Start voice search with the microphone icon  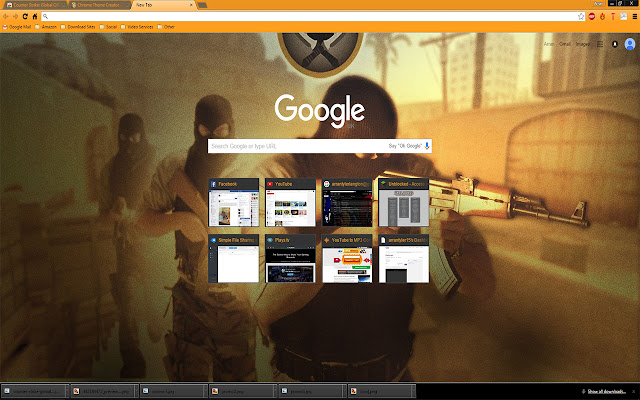tap(427, 146)
